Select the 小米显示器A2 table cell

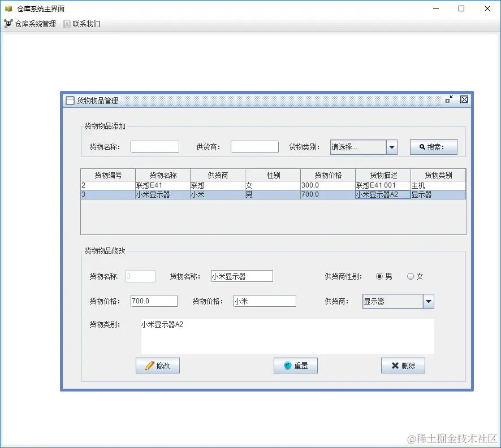point(383,194)
